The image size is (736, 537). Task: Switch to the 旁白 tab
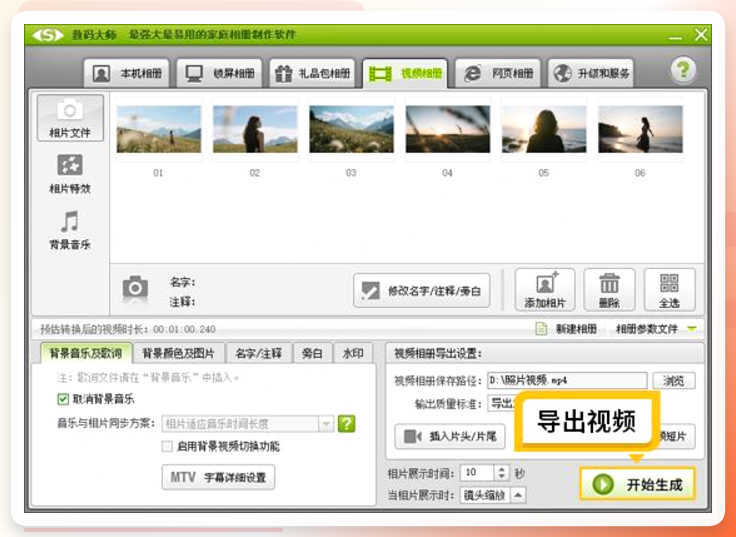pos(312,353)
